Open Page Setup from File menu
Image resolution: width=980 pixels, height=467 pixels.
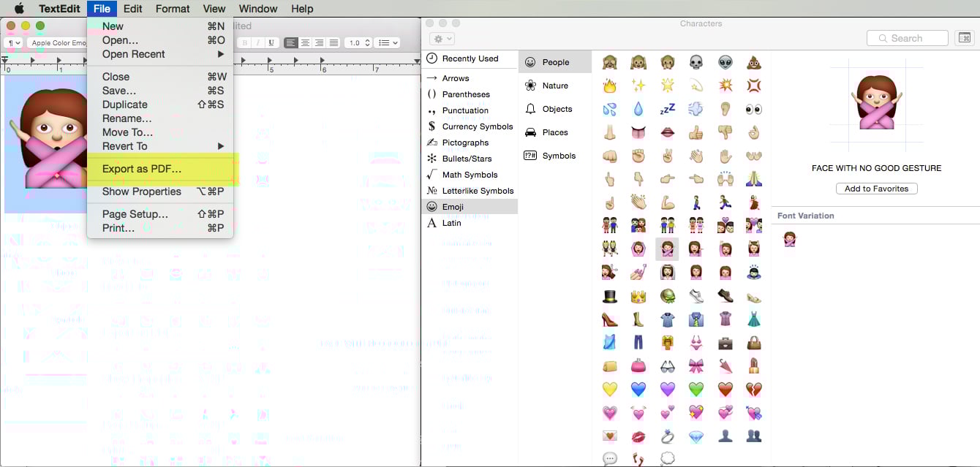coord(160,214)
